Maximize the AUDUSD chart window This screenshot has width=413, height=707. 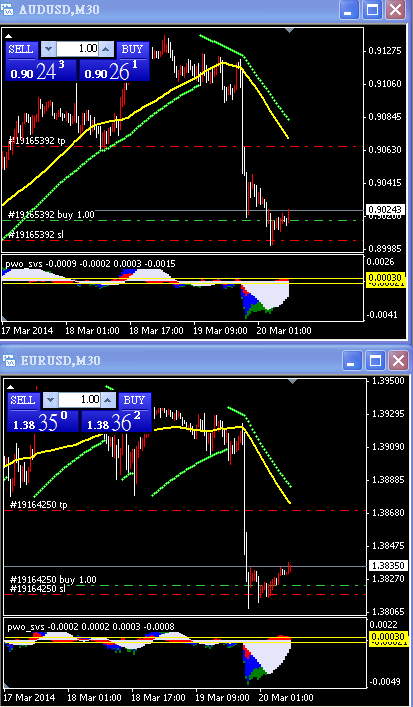coord(372,9)
